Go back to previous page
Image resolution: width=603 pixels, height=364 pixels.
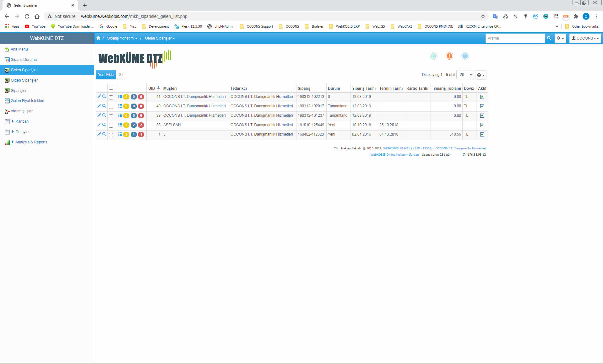tap(7, 16)
